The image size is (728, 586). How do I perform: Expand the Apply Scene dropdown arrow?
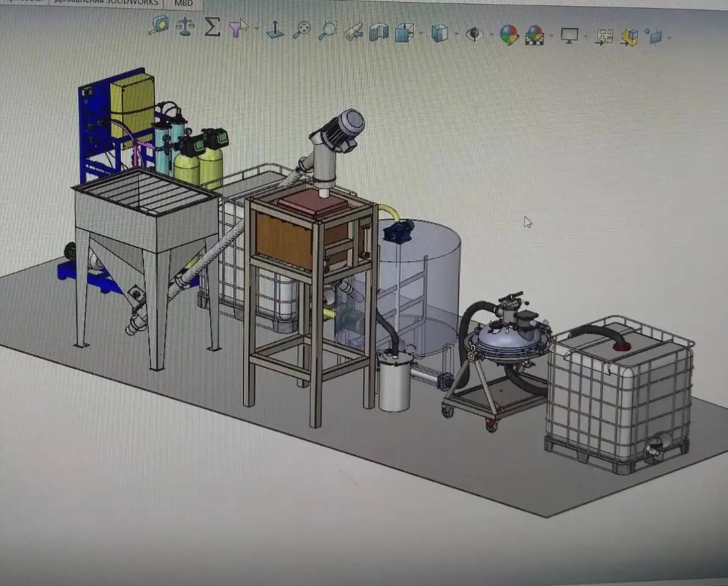pos(552,36)
